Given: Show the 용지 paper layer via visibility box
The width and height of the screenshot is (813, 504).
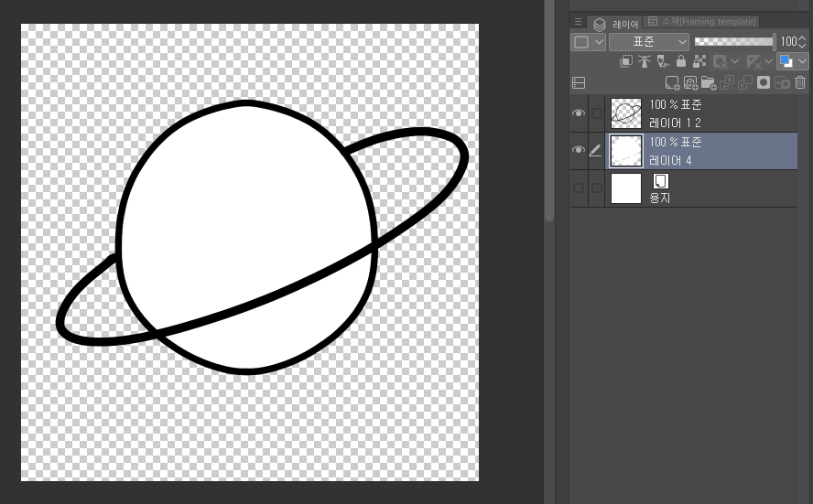Looking at the screenshot, I should click(579, 188).
